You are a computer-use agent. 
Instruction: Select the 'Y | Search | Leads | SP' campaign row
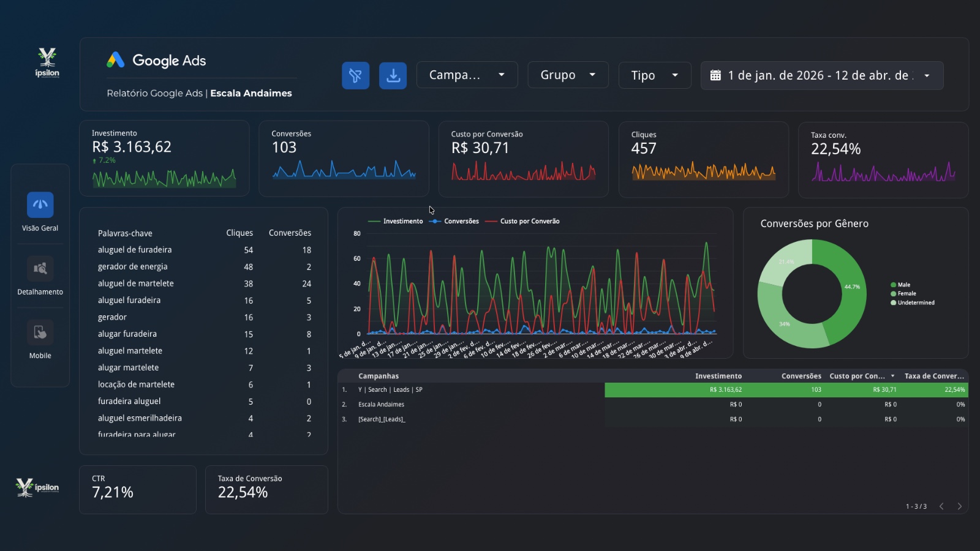point(390,389)
